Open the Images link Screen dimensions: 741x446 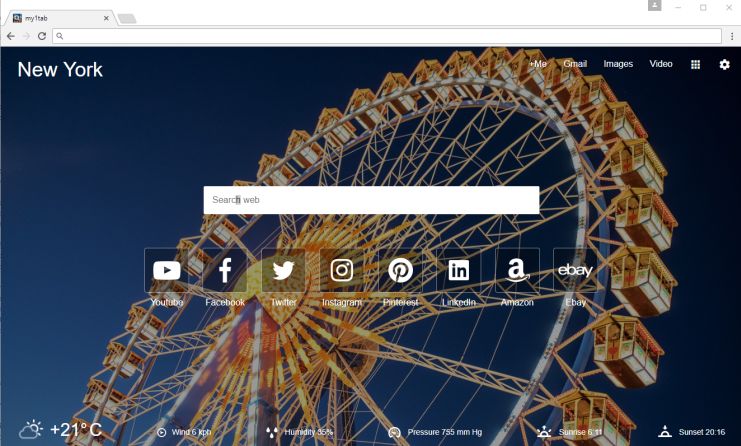(618, 64)
